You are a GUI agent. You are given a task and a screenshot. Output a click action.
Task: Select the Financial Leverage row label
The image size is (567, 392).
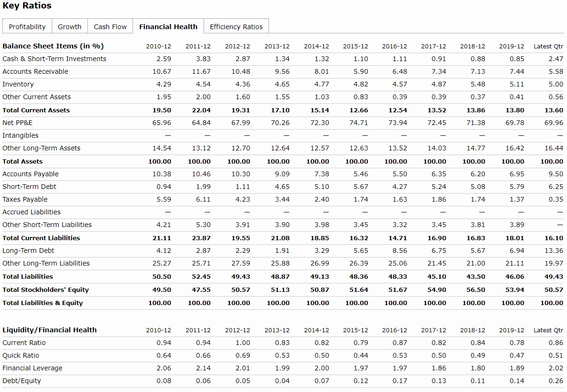pos(32,368)
